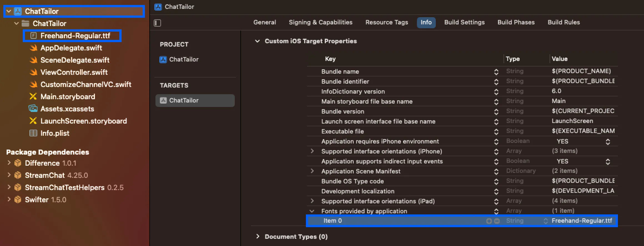
Task: Toggle the project and targets sidebar icon
Action: pos(157,23)
